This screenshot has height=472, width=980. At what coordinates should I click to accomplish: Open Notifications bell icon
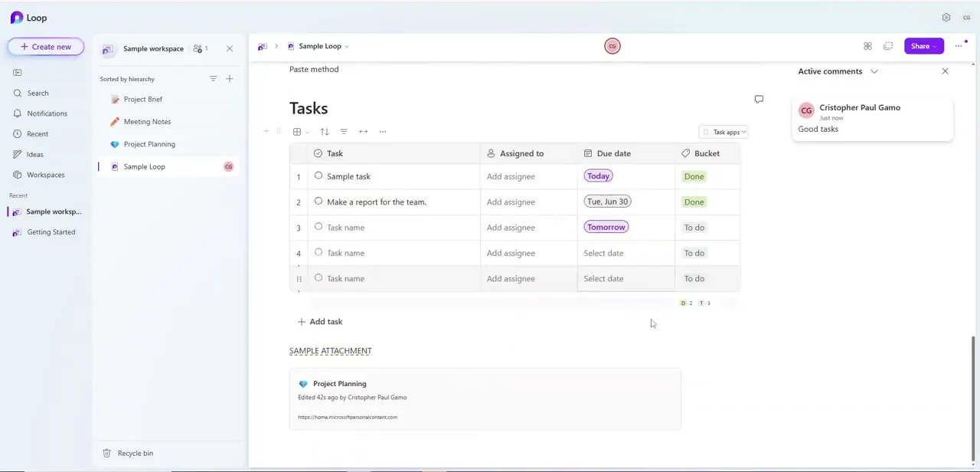click(17, 113)
